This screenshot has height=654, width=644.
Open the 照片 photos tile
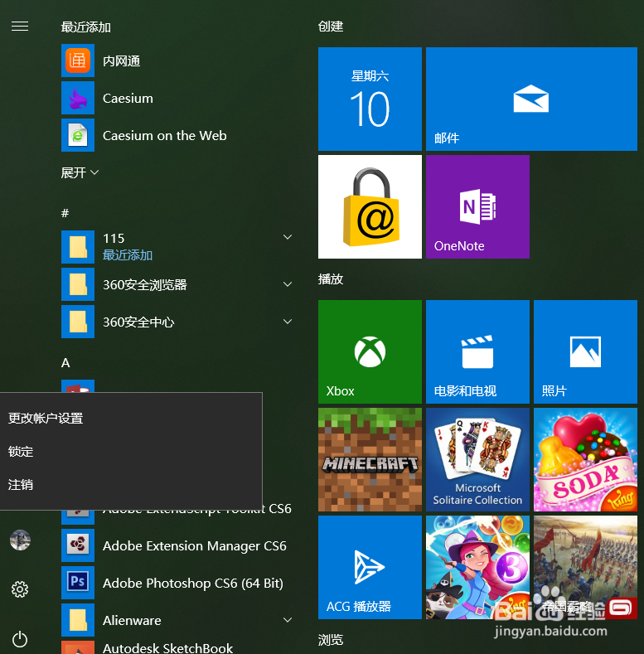tap(586, 351)
